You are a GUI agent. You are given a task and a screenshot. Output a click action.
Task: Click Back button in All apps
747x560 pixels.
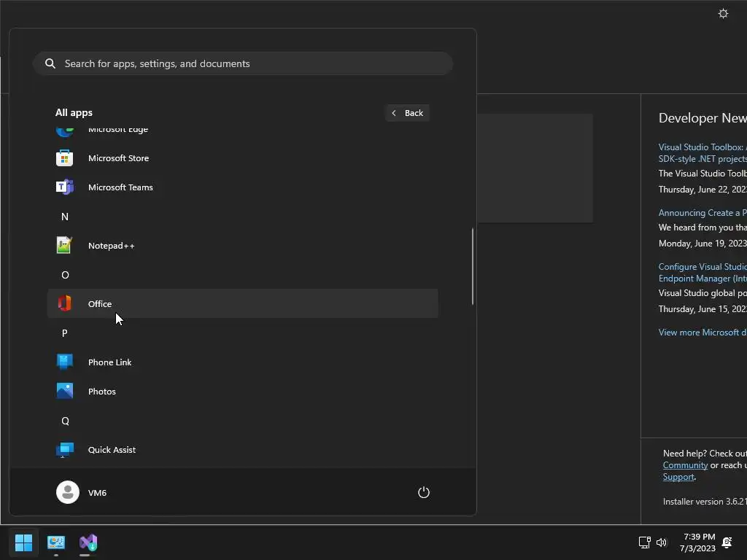pos(407,113)
